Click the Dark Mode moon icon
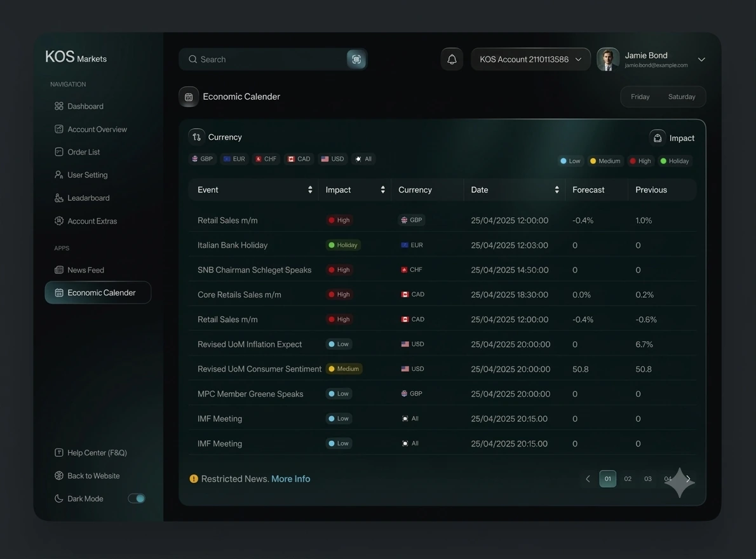The image size is (756, 559). [59, 498]
